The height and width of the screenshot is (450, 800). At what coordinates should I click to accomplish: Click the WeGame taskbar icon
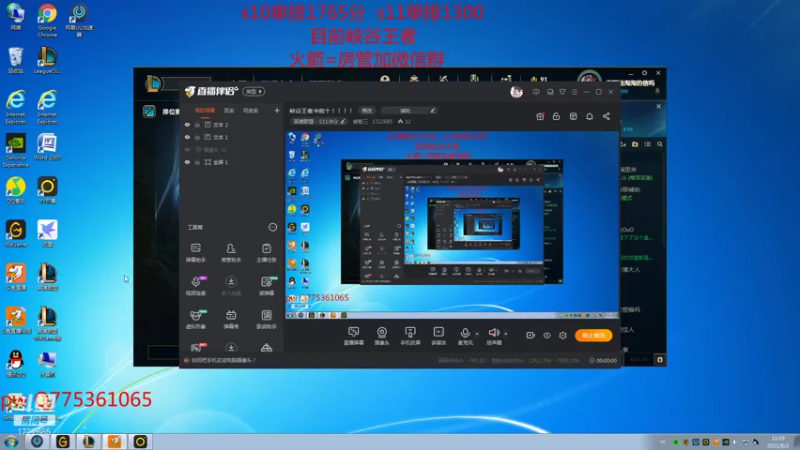pyautogui.click(x=62, y=441)
